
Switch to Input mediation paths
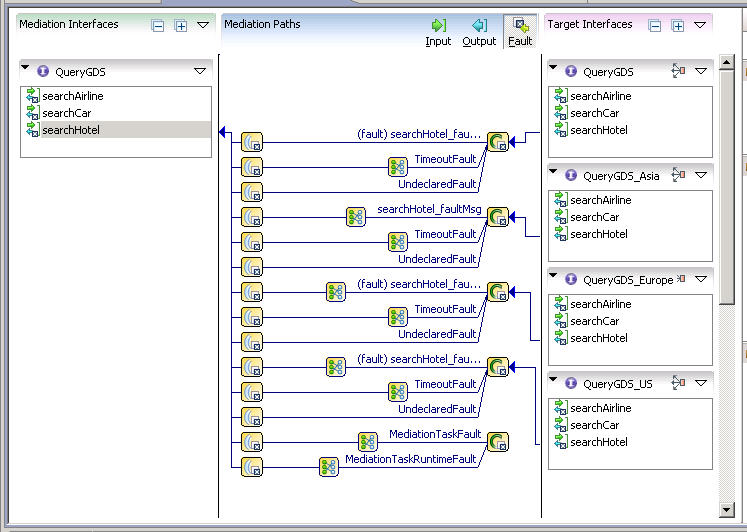438,32
